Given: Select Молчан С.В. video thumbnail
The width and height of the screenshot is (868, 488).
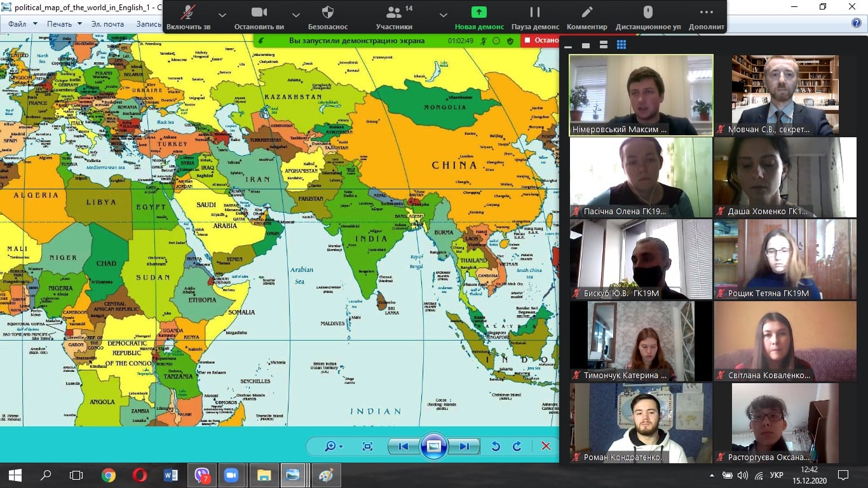Looking at the screenshot, I should click(x=785, y=95).
